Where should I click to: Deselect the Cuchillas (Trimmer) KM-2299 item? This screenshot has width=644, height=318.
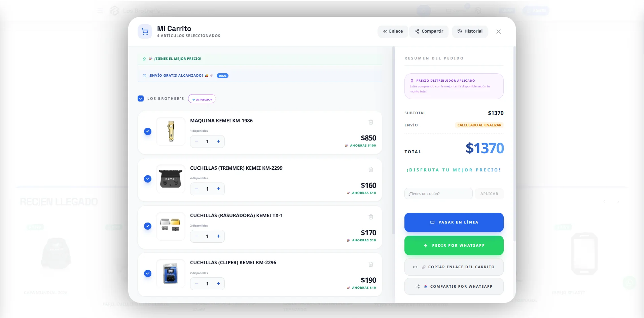point(148,179)
